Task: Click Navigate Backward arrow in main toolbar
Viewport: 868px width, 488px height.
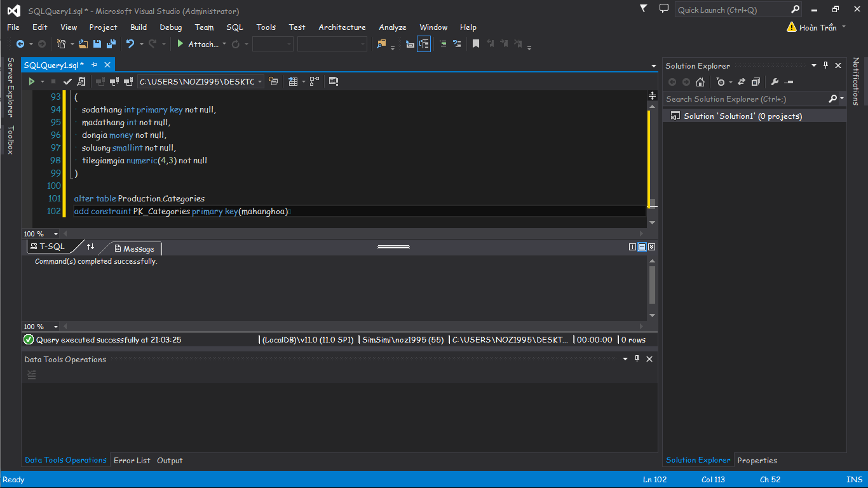Action: pos(20,44)
